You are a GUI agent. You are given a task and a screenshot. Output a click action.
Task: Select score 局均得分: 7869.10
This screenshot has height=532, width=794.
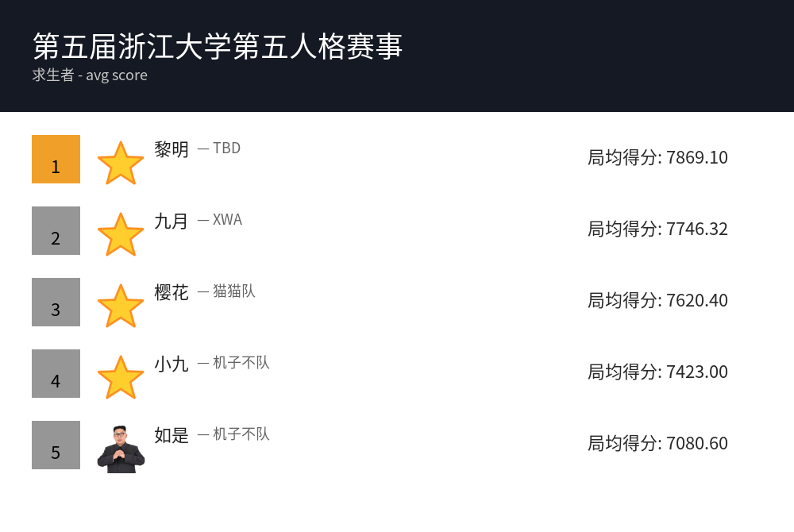tap(657, 157)
